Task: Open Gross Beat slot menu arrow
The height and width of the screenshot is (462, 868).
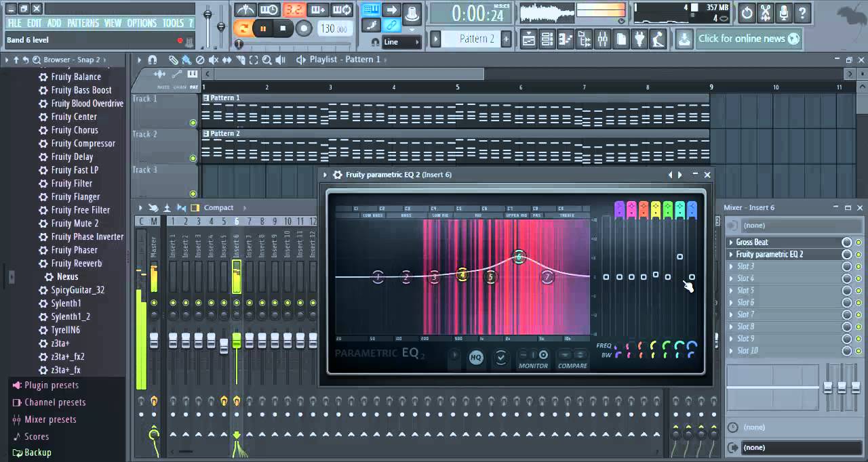Action: tap(731, 242)
